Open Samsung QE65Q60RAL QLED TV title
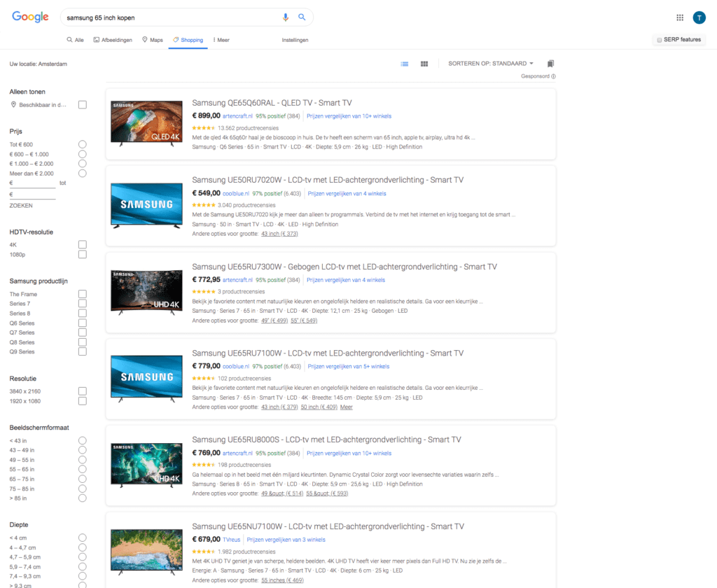Image resolution: width=717 pixels, height=588 pixels. click(x=272, y=103)
